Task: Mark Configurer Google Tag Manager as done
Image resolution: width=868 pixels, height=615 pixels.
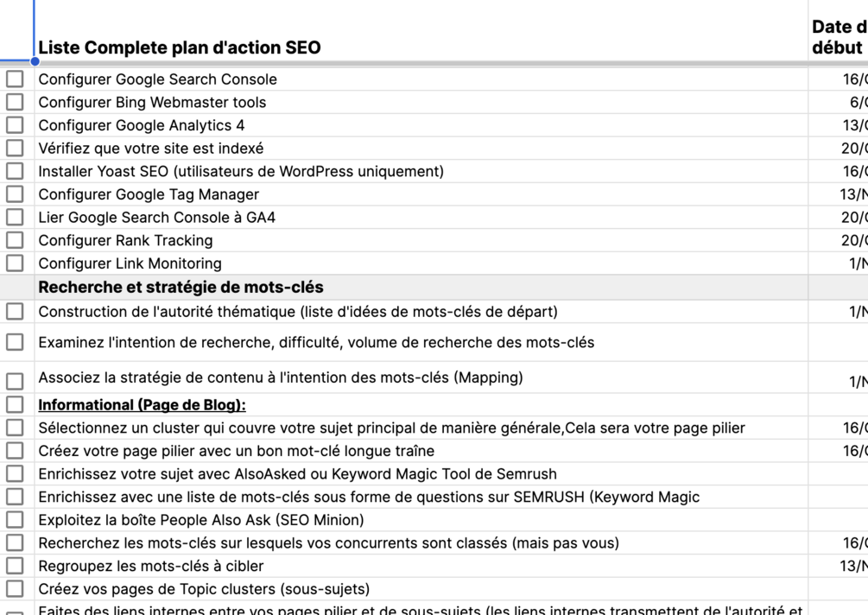Action: click(x=15, y=194)
